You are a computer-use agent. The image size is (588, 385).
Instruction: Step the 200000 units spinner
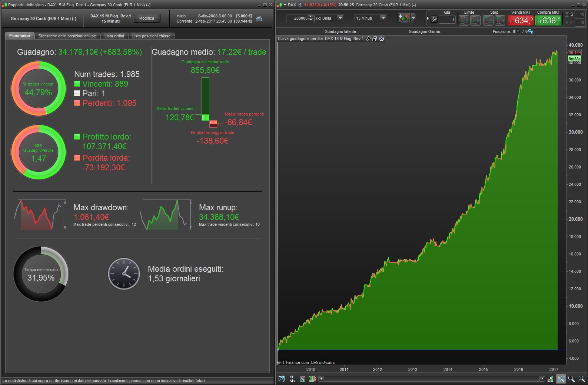point(311,18)
